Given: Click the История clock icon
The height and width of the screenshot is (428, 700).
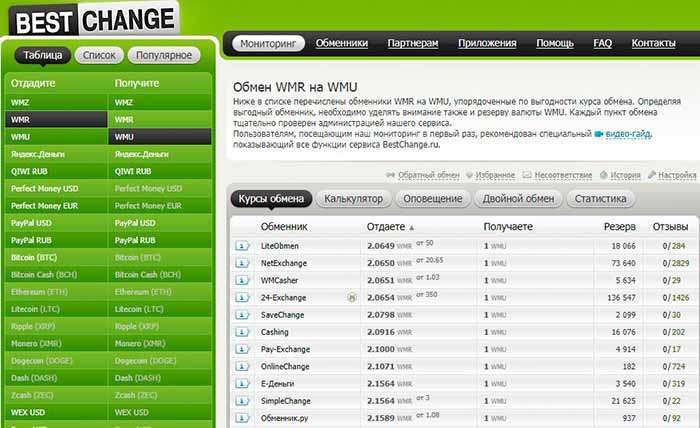Looking at the screenshot, I should click(604, 175).
